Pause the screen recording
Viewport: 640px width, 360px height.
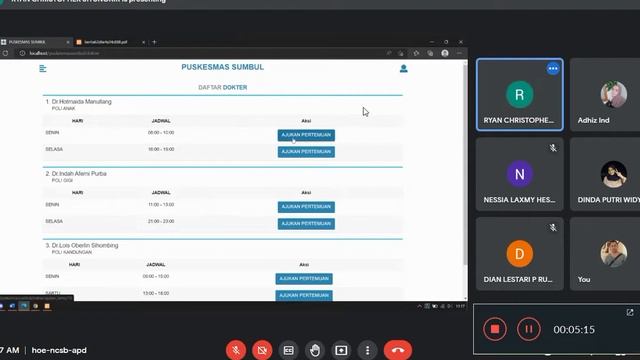(x=529, y=329)
